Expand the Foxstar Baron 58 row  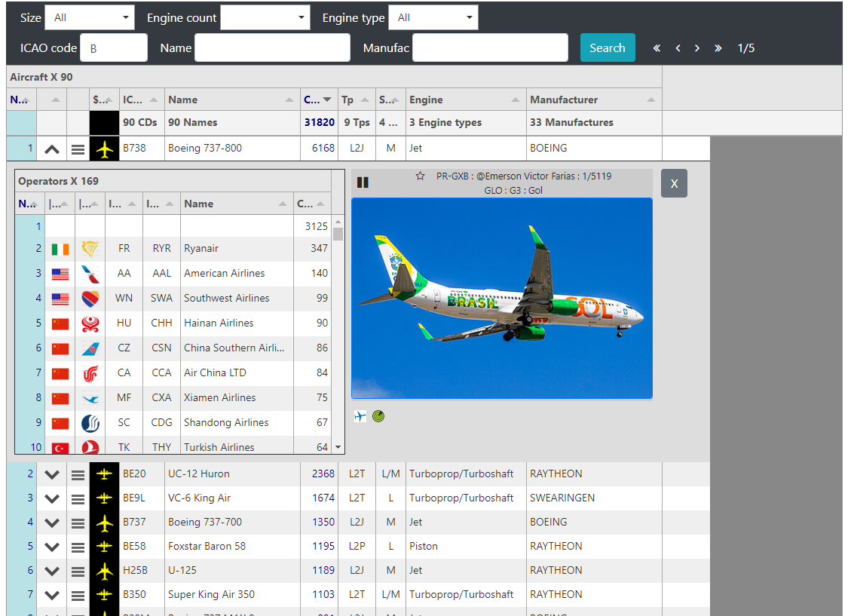pos(52,547)
